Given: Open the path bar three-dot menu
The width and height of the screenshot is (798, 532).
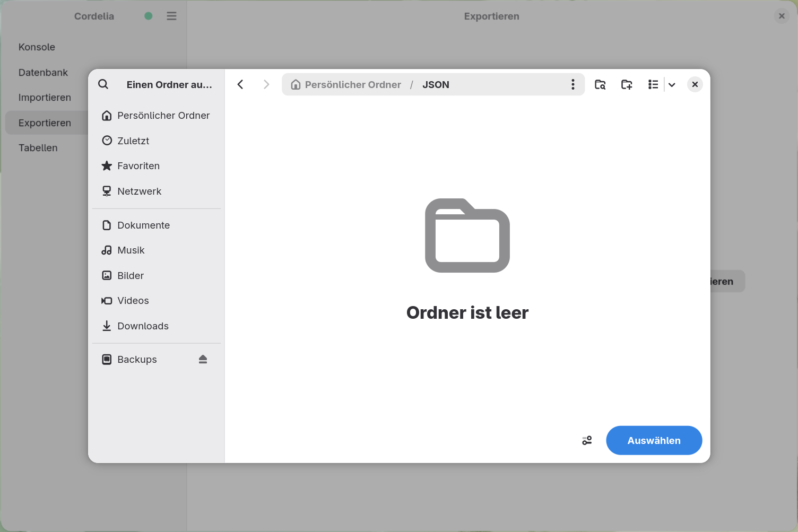Looking at the screenshot, I should (x=573, y=84).
